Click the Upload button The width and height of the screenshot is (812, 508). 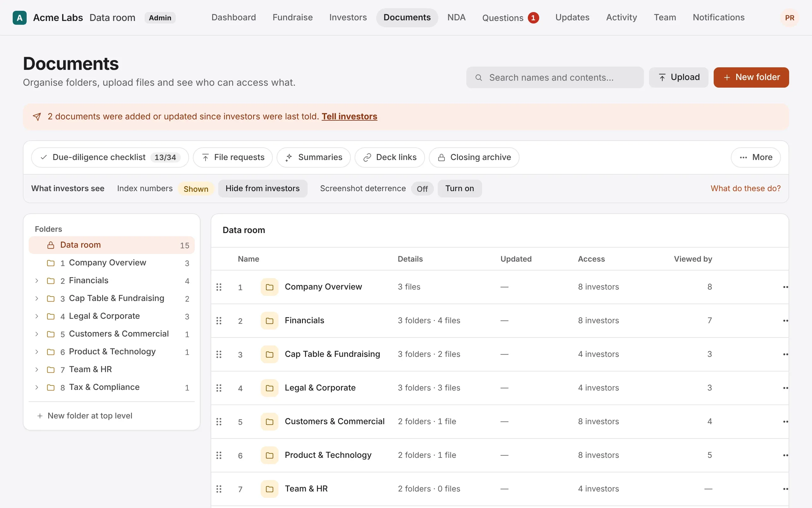pyautogui.click(x=678, y=77)
